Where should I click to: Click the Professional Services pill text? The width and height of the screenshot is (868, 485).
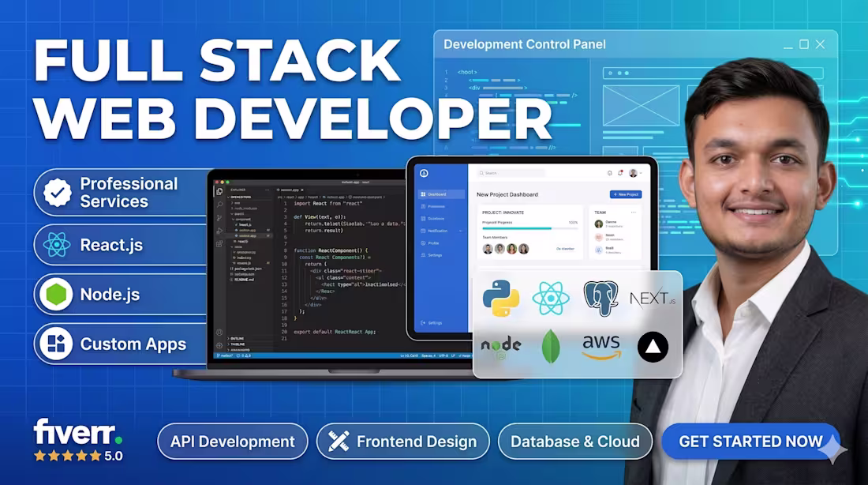(x=129, y=192)
